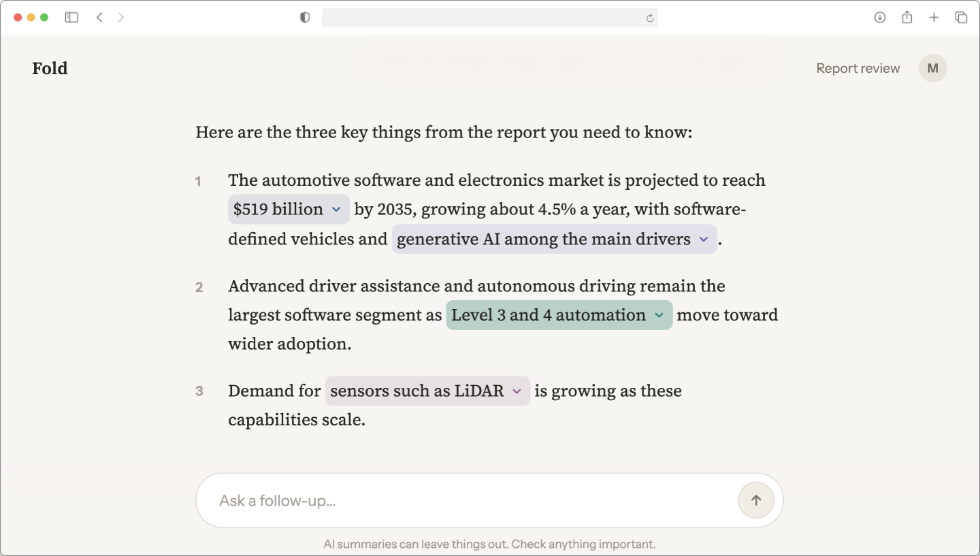This screenshot has height=556, width=980.
Task: Expand the sensors such as LiDAR chip
Action: (427, 391)
